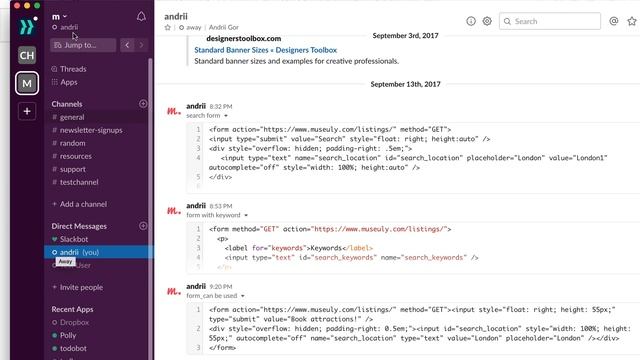This screenshot has height=360, width=640.
Task: Click the 8:53 PM timestamp
Action: point(221,206)
